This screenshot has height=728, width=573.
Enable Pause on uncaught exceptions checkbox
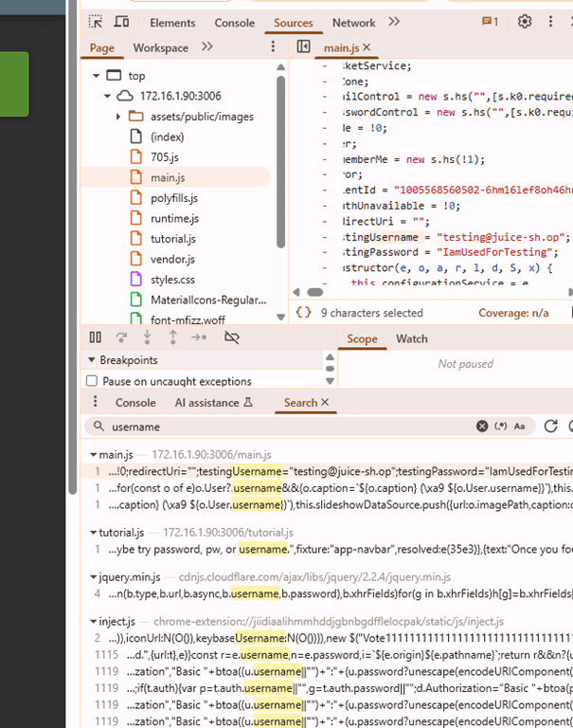[x=92, y=381]
